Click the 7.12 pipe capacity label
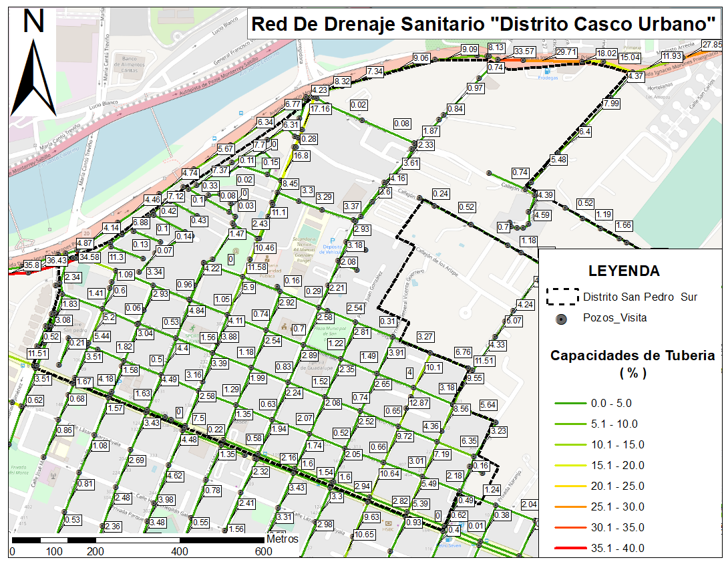 click(176, 196)
